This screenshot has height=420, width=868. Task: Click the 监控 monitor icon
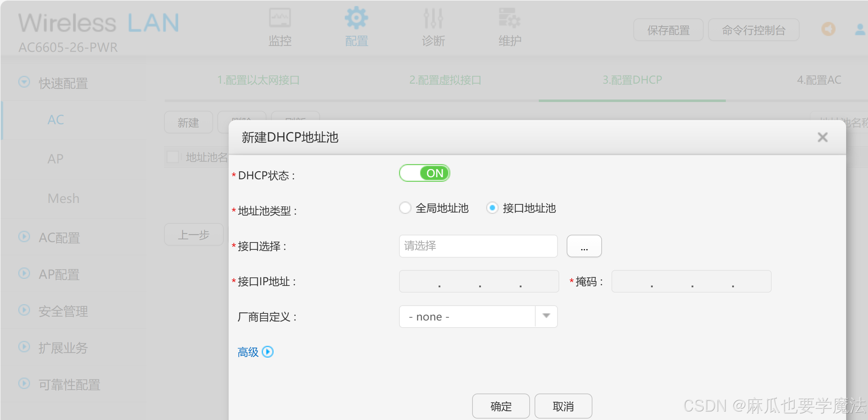click(x=280, y=18)
